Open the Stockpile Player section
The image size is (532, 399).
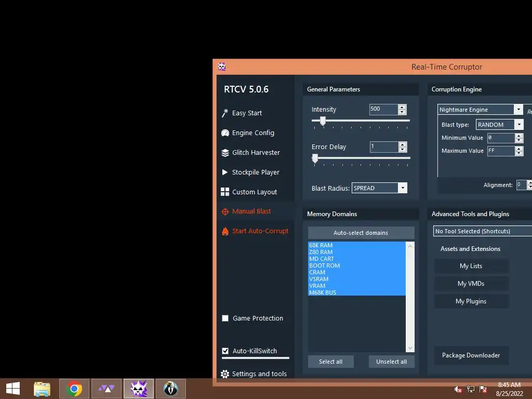click(x=256, y=172)
